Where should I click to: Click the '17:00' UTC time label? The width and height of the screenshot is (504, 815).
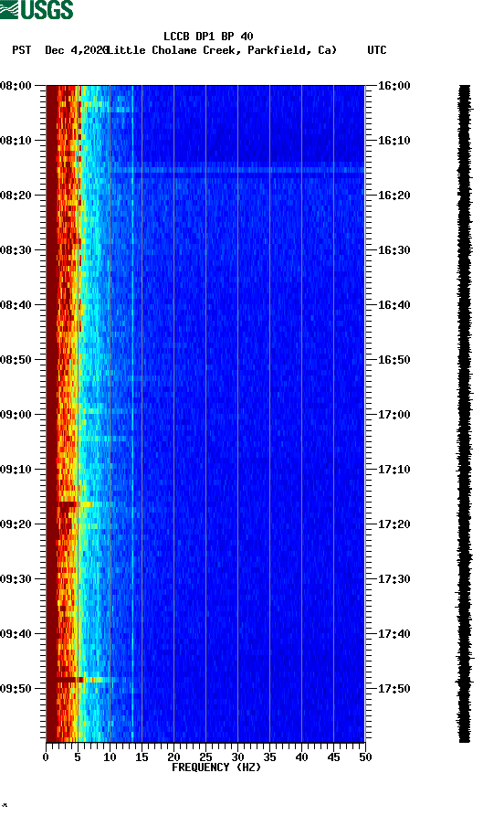click(x=394, y=414)
